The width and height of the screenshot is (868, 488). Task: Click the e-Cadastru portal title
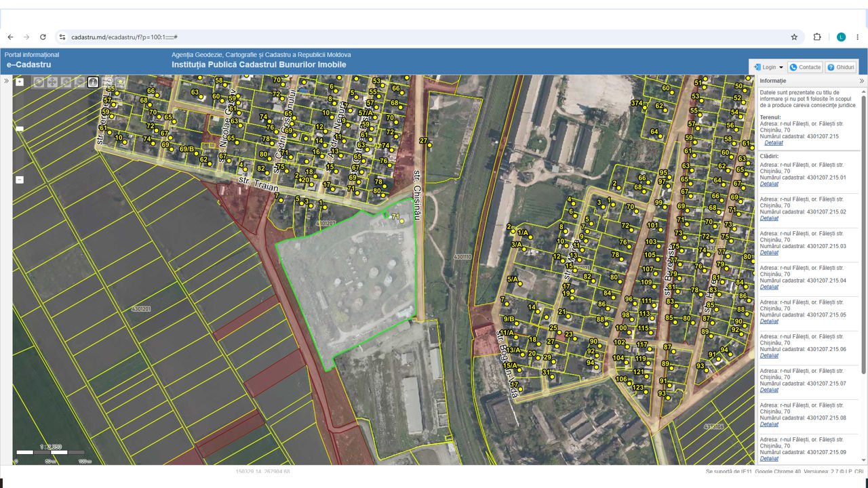(x=28, y=65)
